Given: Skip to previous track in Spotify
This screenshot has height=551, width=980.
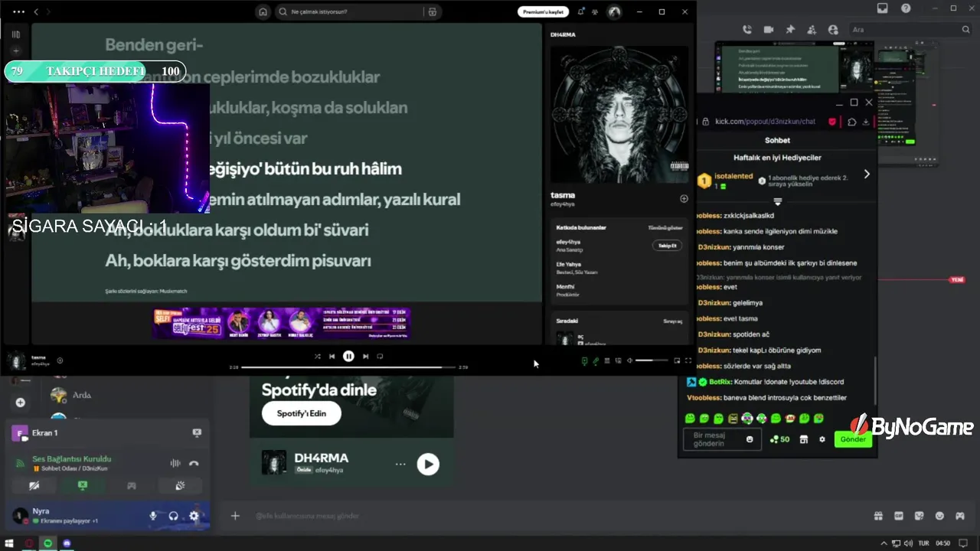Looking at the screenshot, I should [x=332, y=356].
